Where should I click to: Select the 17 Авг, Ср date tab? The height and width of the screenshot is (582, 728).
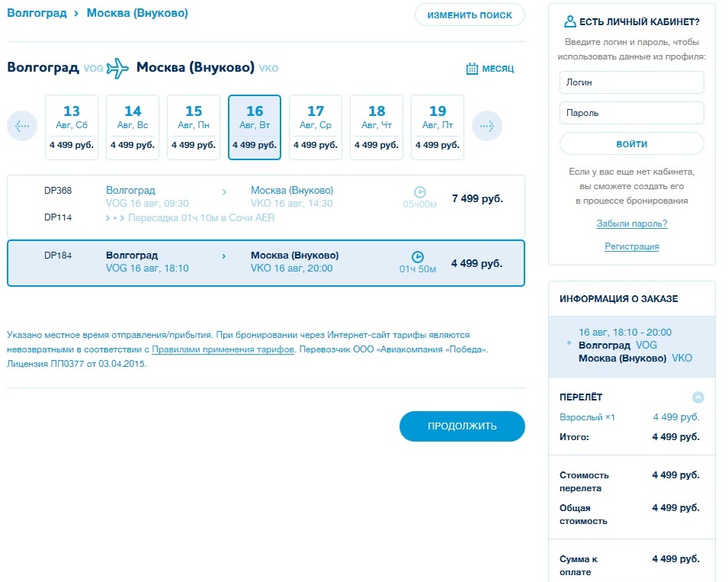click(x=316, y=127)
